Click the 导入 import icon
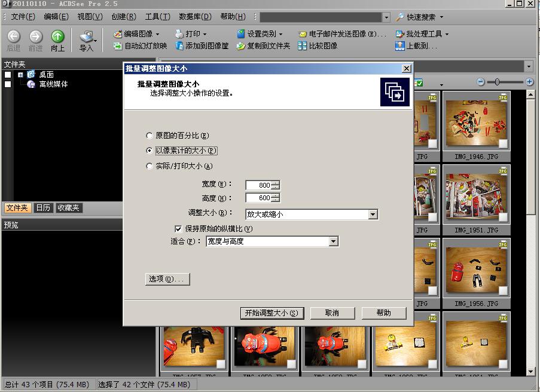Screen dimensions: 540x392 pyautogui.click(x=86, y=38)
